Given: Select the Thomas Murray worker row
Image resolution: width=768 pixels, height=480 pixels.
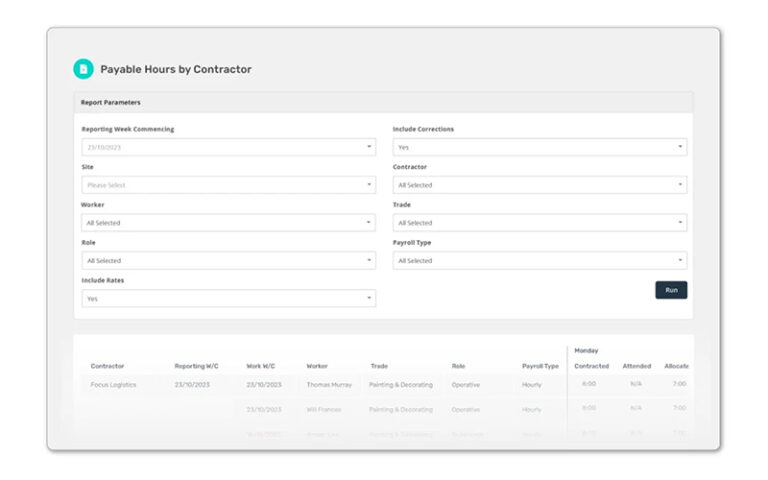Looking at the screenshot, I should click(329, 384).
